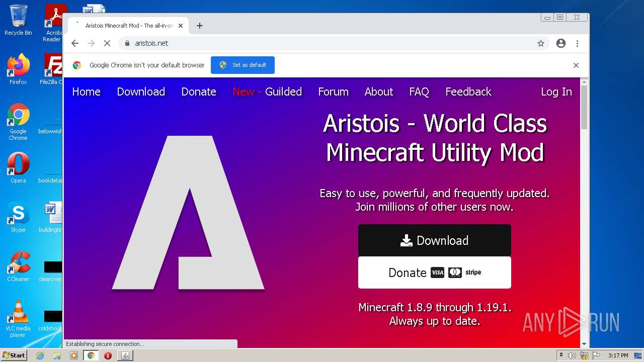Open the Action Center flag icon
Image resolution: width=644 pixels, height=362 pixels.
click(596, 355)
